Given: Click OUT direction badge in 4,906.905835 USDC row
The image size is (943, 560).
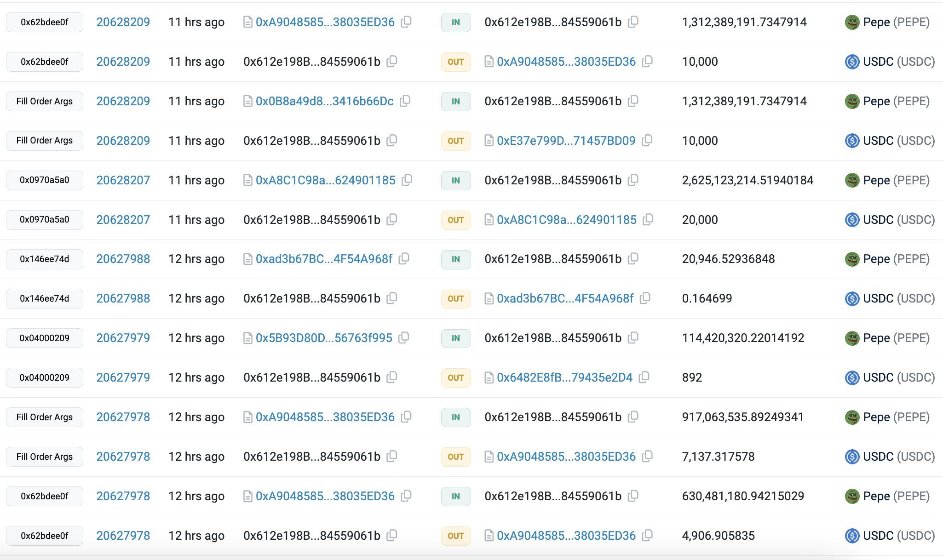Looking at the screenshot, I should coord(455,536).
